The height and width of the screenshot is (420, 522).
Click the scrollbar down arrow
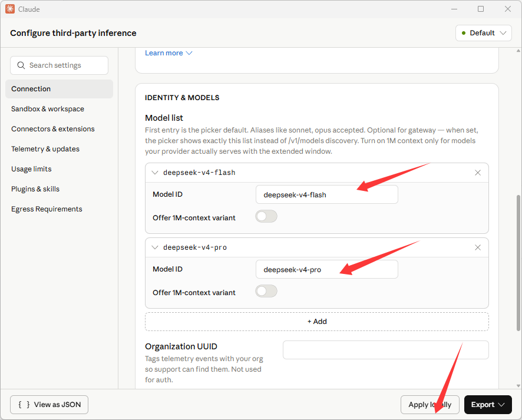[518, 386]
